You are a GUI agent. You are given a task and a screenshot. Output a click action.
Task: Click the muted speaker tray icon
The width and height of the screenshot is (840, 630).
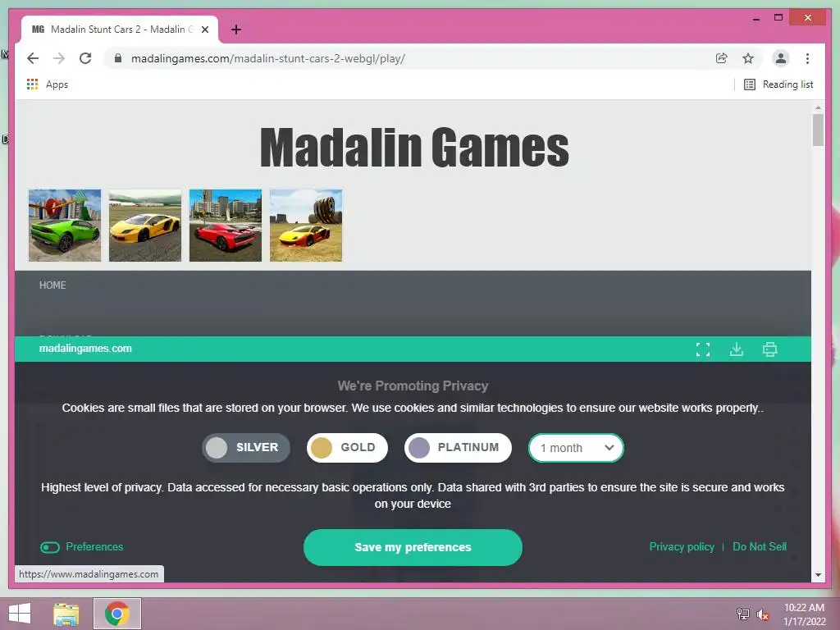coord(762,614)
